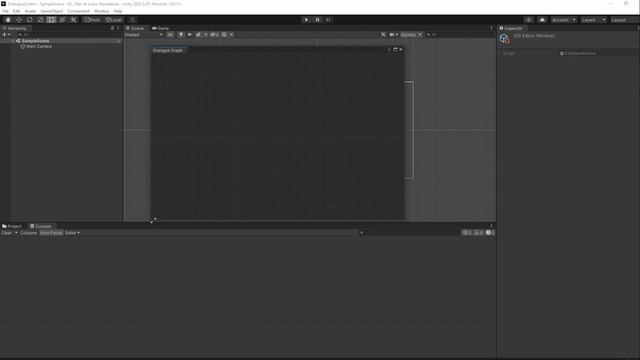Open the Shaded draw mode dropdown
Screen dimensions: 640x360
click(144, 35)
